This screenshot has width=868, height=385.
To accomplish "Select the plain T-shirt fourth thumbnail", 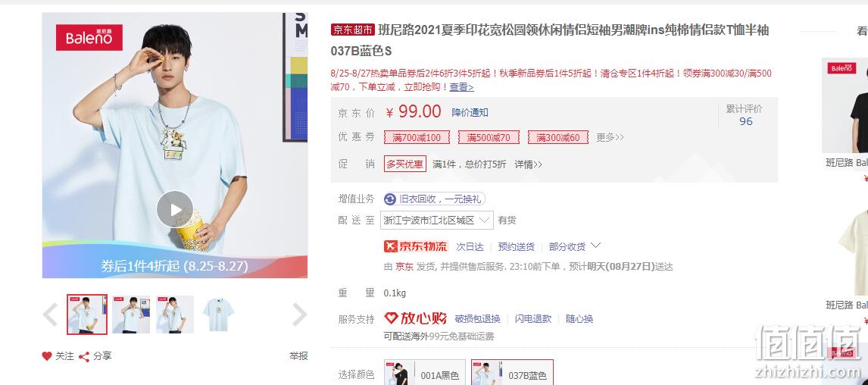I will point(218,314).
